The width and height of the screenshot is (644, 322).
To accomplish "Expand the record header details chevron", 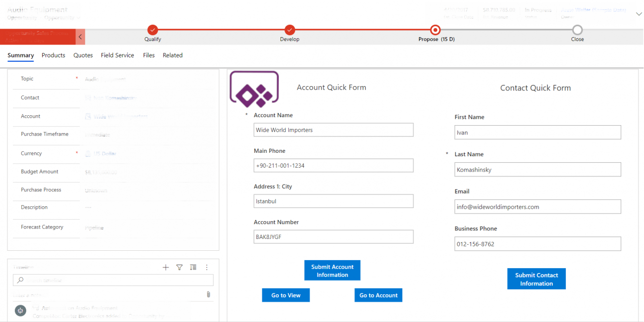I will click(x=639, y=13).
